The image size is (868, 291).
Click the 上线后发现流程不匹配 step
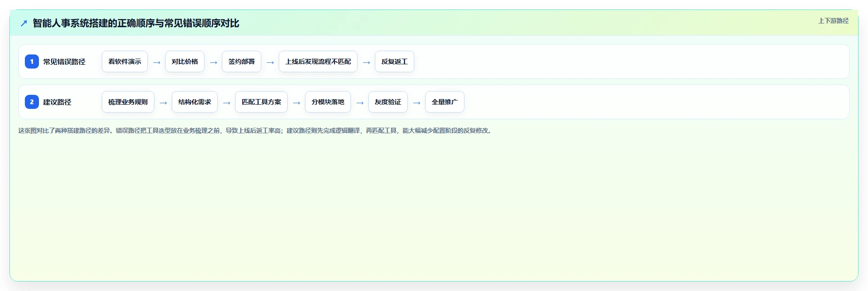click(318, 61)
